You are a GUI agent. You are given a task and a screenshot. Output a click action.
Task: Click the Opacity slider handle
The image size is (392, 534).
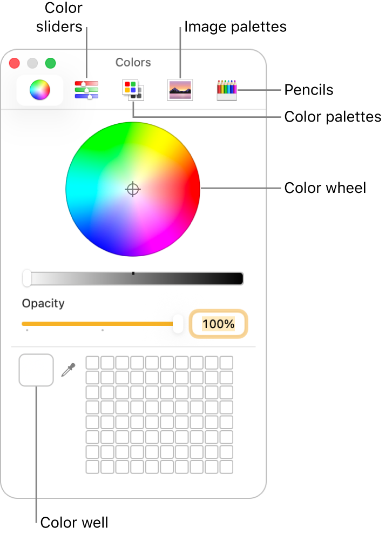[178, 324]
